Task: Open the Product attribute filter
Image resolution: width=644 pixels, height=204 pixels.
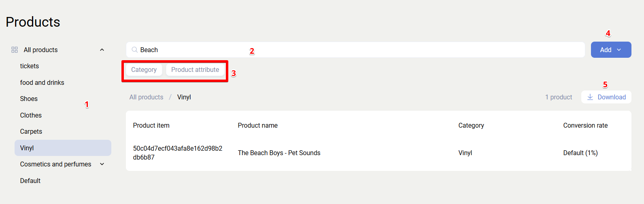Action: pyautogui.click(x=195, y=69)
